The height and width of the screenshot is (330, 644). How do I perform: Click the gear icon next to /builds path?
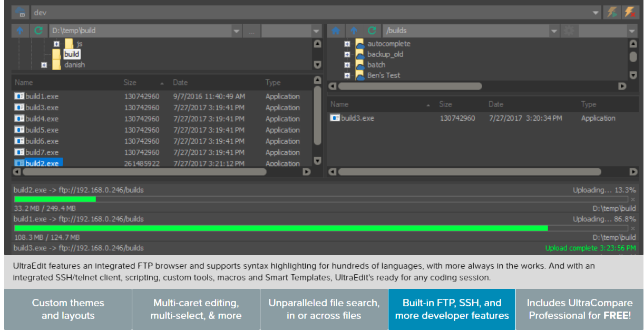(x=569, y=31)
